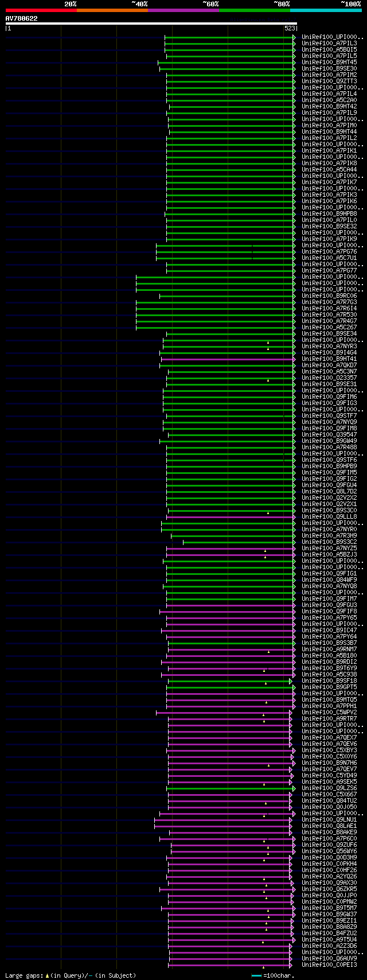Click hit label UniRef100_Q84WF9

click(x=329, y=580)
